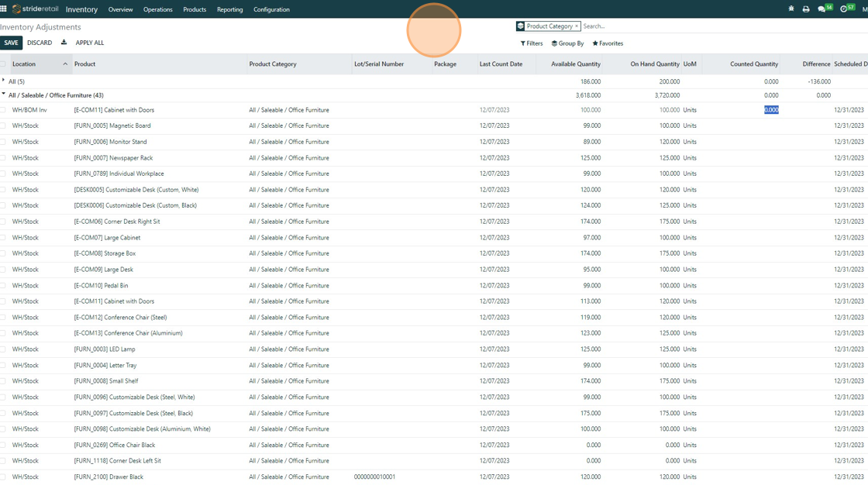Check the Newspaper Rack row checkbox
Image resolution: width=868 pixels, height=485 pixels.
click(3, 158)
